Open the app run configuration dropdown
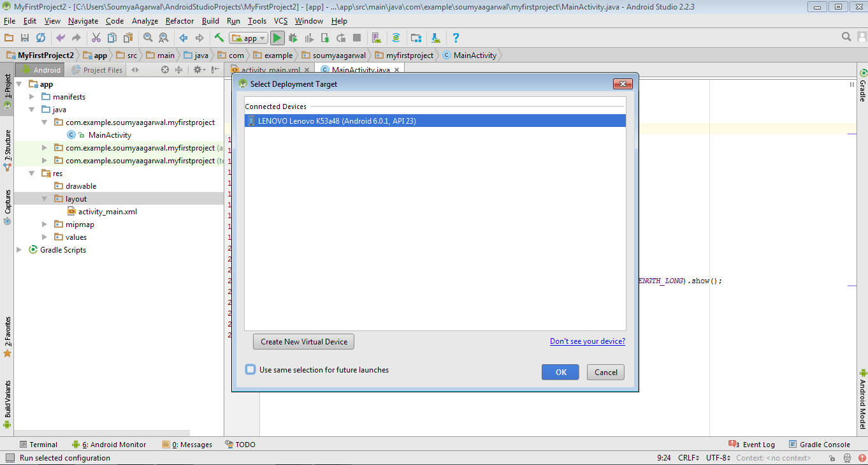Viewport: 868px width, 465px height. point(248,38)
